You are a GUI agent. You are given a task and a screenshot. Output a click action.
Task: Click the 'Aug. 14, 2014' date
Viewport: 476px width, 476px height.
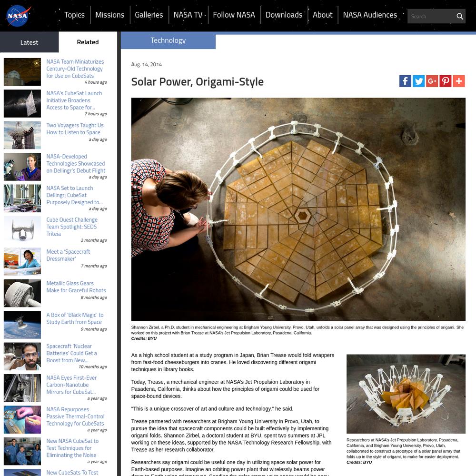tap(146, 64)
